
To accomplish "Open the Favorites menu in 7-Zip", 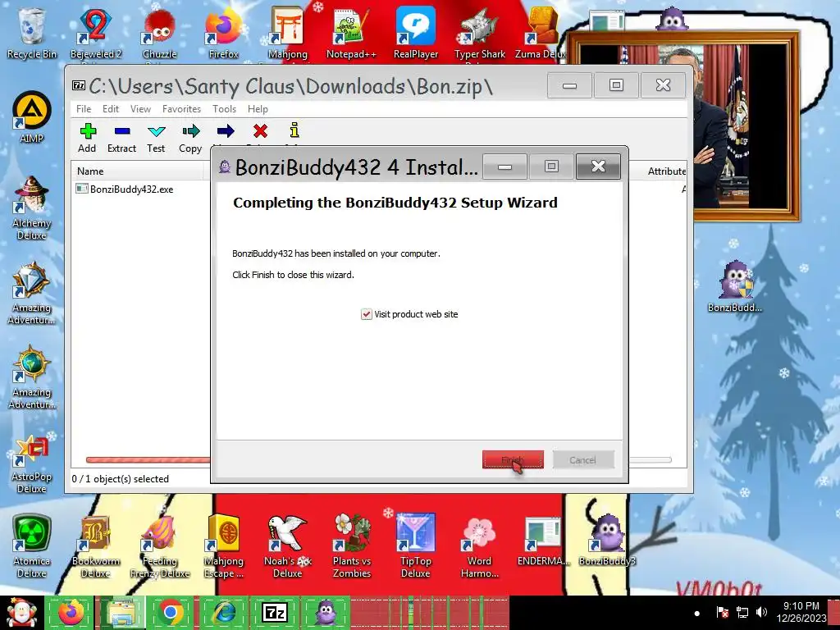I will (181, 109).
